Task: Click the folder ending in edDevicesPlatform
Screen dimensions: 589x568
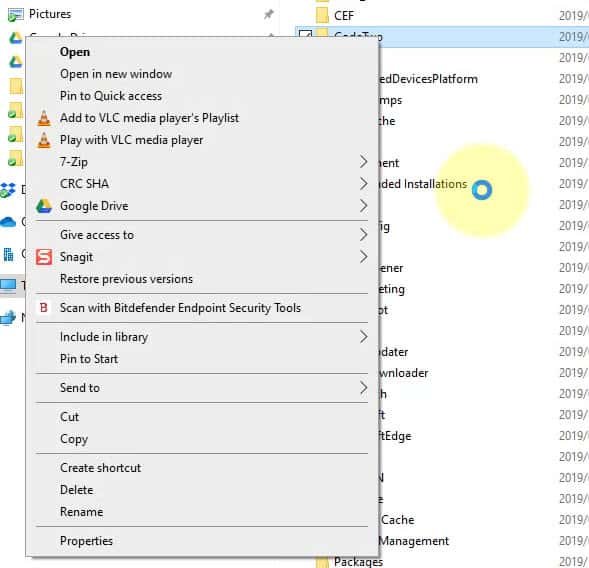Action: tap(428, 79)
